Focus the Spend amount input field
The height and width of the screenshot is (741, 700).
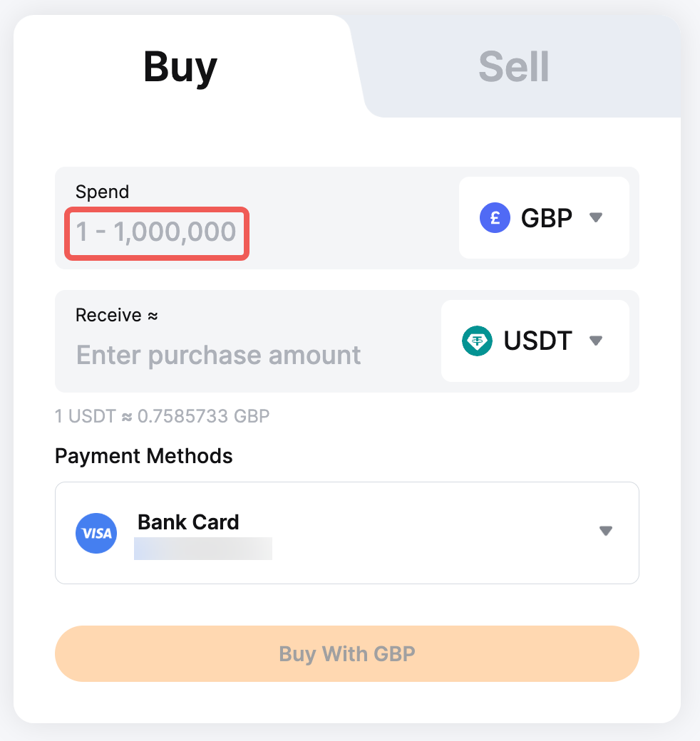[157, 232]
